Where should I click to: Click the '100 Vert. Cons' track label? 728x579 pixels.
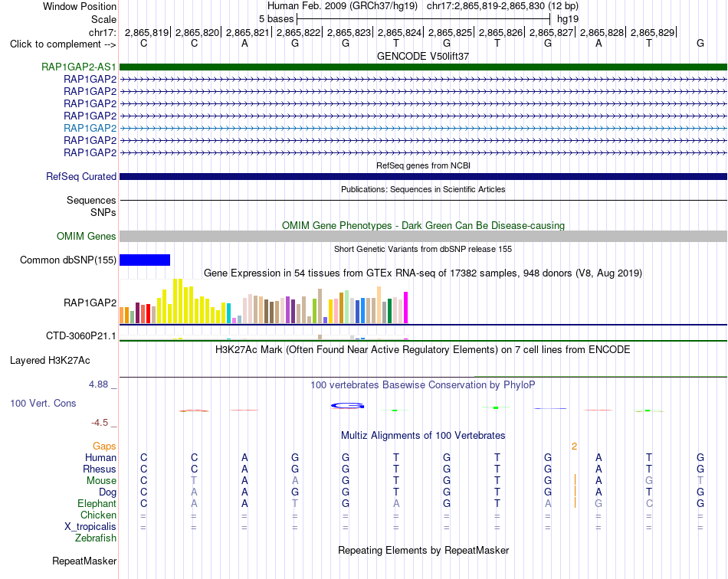coord(43,404)
